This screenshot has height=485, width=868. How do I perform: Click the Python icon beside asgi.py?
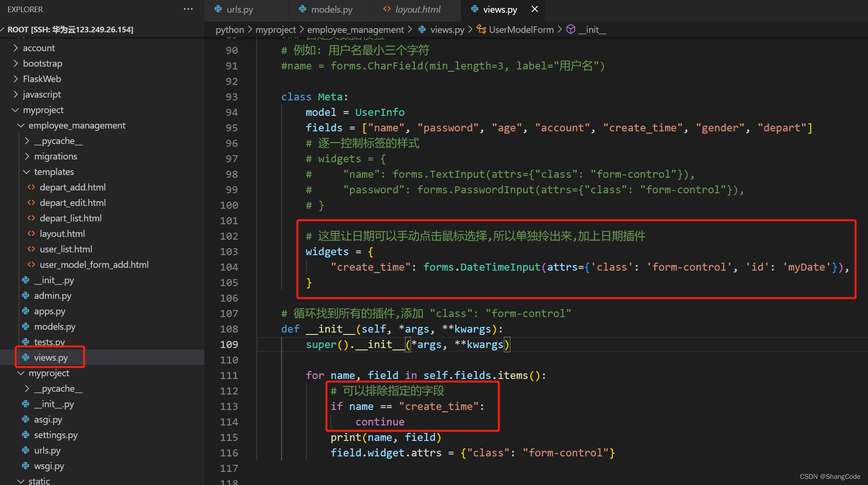point(25,419)
